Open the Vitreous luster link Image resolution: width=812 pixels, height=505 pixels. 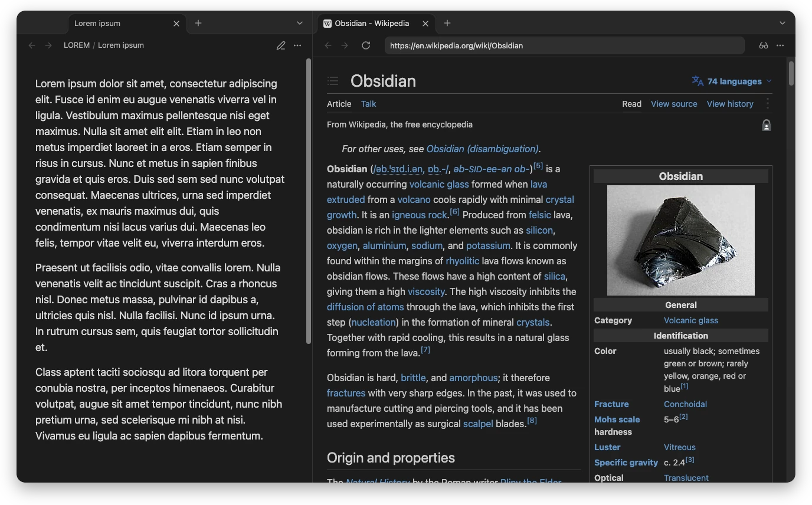point(679,447)
